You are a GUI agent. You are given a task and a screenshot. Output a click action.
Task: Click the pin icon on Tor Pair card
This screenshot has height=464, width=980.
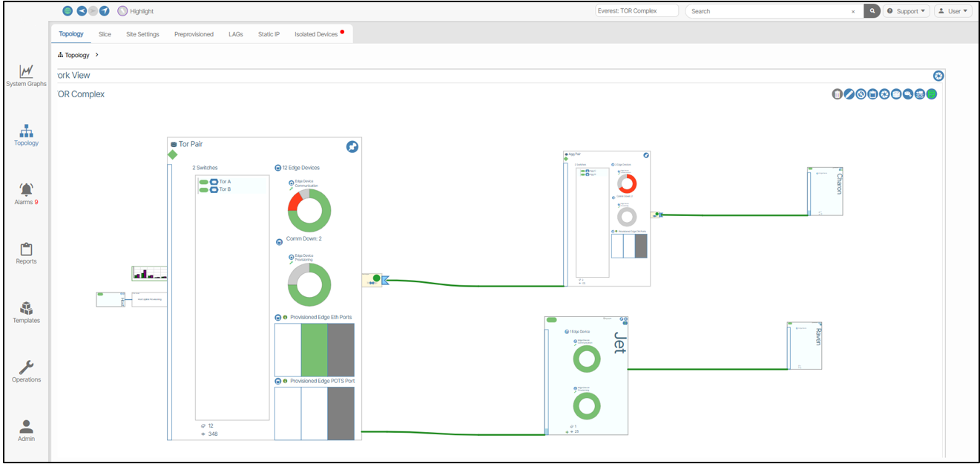point(352,147)
